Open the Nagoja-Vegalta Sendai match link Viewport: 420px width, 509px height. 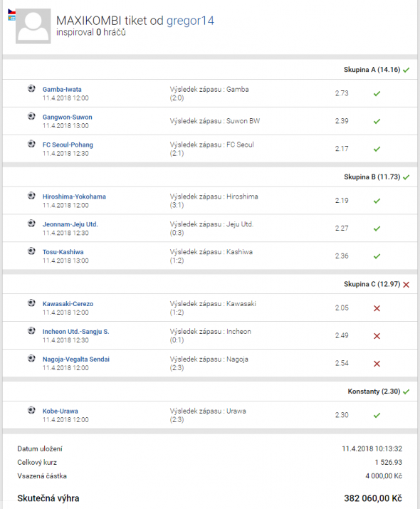[76, 360]
